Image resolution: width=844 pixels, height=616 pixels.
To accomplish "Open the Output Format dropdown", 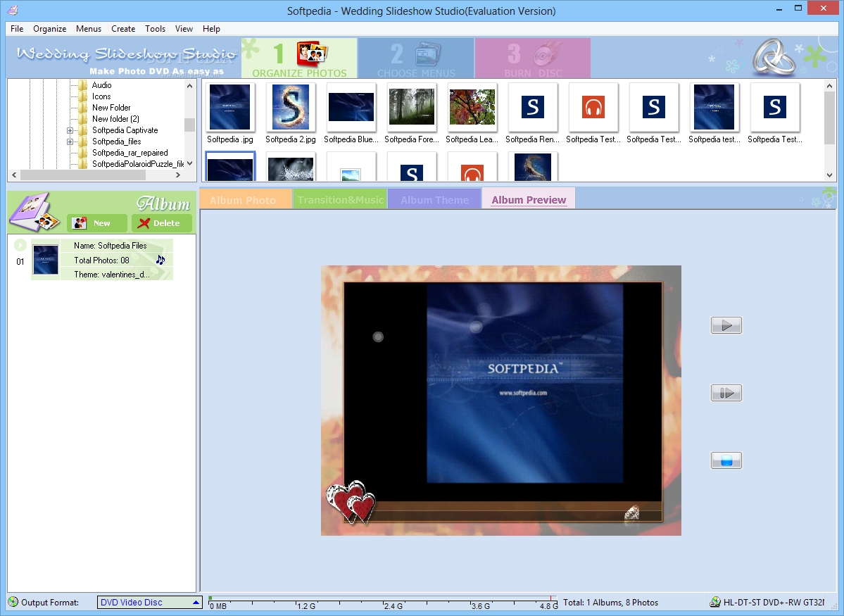I will 150,603.
